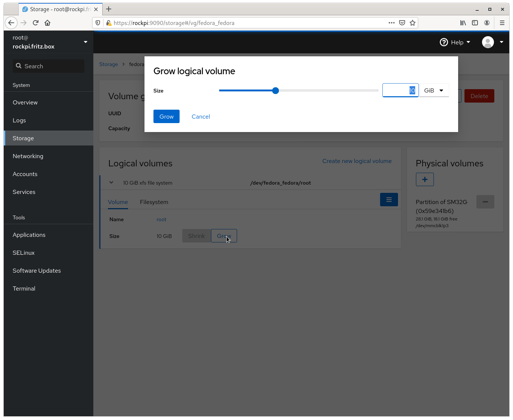
Task: Open the GiB unit dropdown
Action: (434, 90)
